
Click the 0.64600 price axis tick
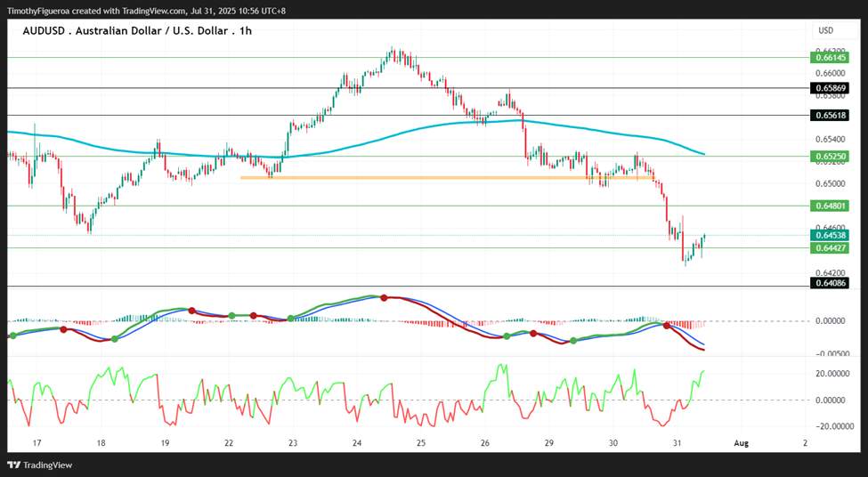click(x=831, y=226)
